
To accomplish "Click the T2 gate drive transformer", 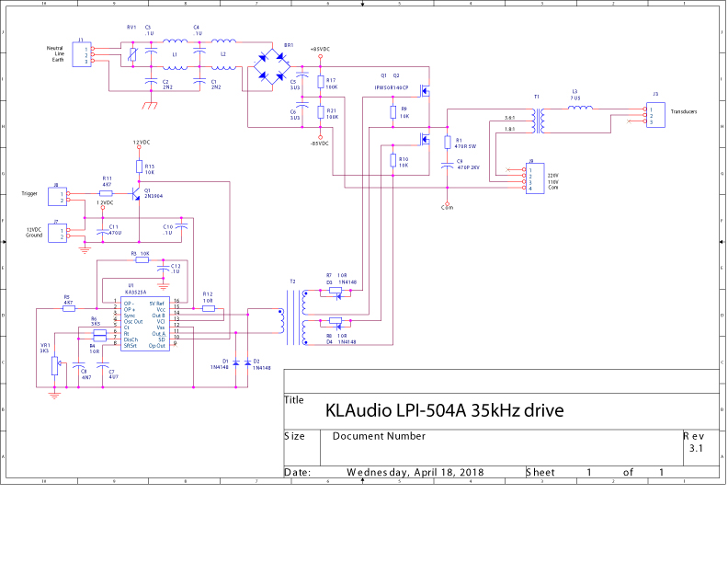I will 293,317.
